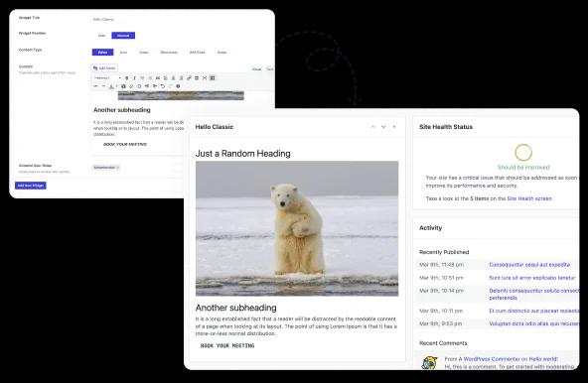588x383 pixels.
Task: Select the Video content type
Action: (x=144, y=53)
